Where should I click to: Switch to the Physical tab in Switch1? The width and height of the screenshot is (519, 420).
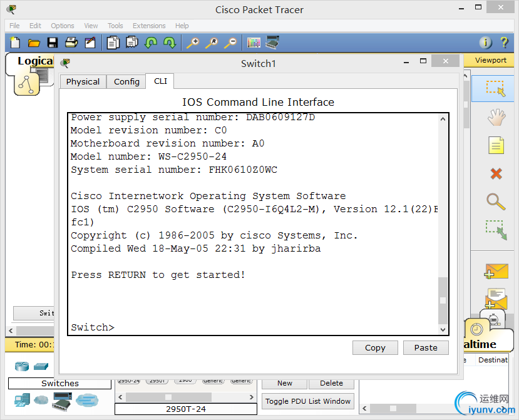click(83, 82)
